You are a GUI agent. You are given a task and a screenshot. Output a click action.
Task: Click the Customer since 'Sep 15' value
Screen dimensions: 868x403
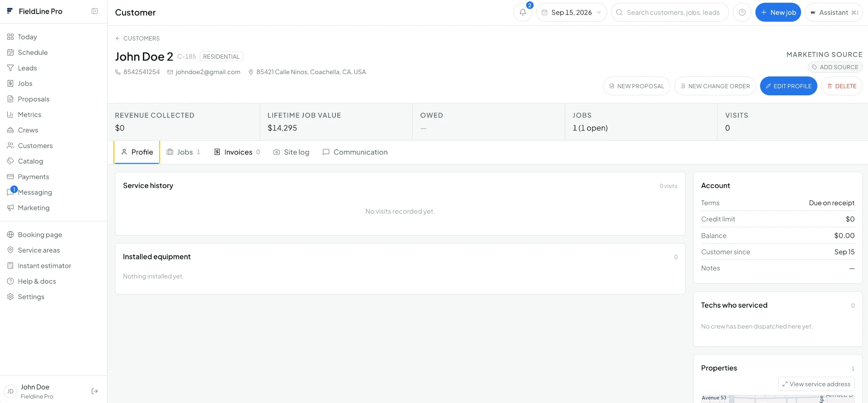[844, 252]
